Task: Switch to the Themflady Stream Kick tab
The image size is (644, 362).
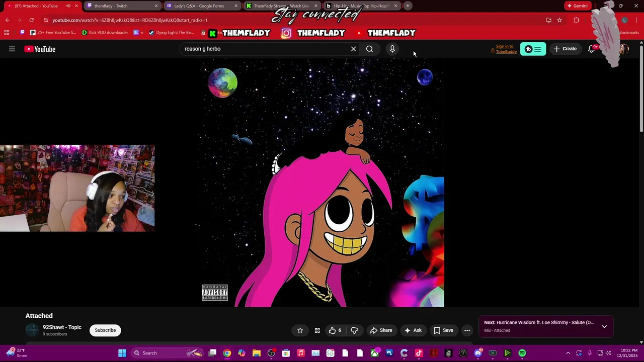Action: (281, 6)
